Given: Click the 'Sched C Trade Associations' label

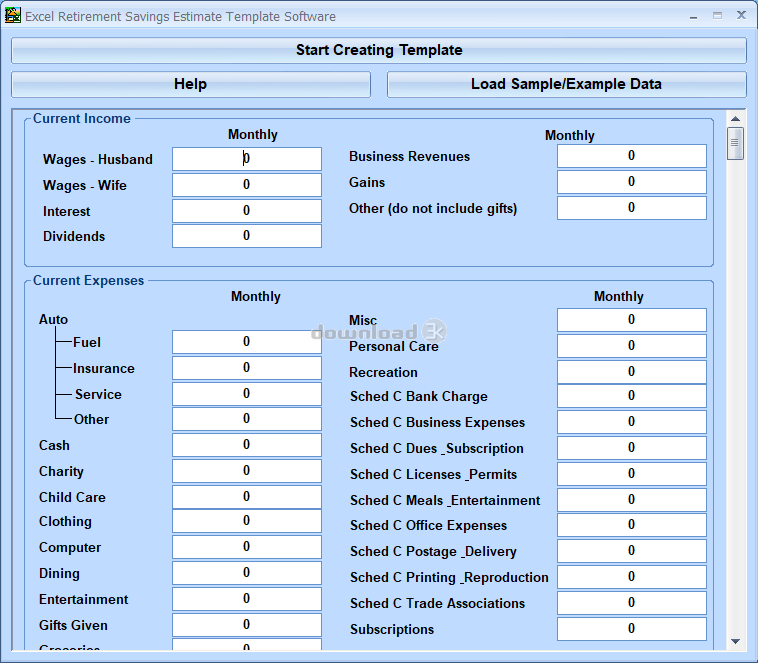Looking at the screenshot, I should (x=437, y=604).
